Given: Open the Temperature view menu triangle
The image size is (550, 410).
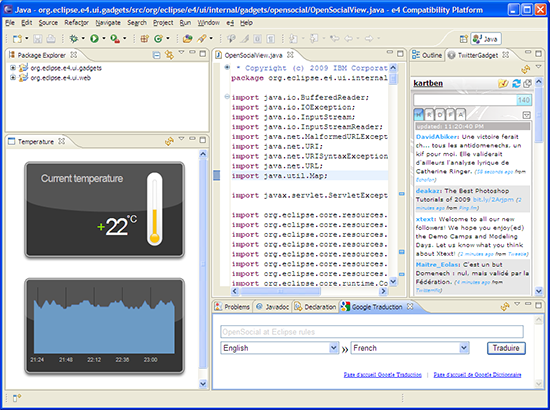Looking at the screenshot, I should pyautogui.click(x=181, y=139).
